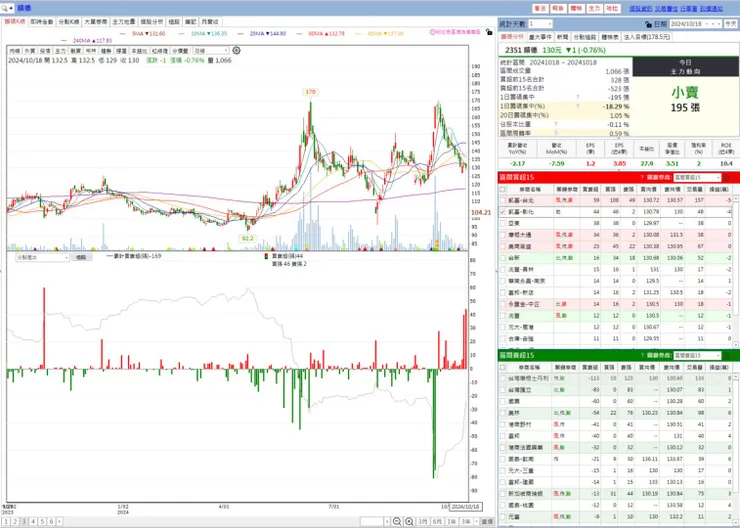Zoom in chart with plus magnifier
This screenshot has width=740, height=528.
pyautogui.click(x=409, y=521)
